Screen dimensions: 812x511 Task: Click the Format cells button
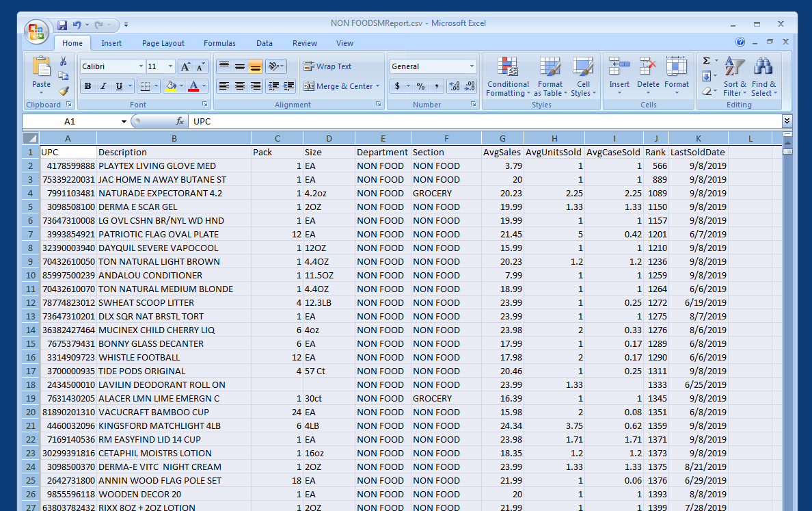click(677, 76)
